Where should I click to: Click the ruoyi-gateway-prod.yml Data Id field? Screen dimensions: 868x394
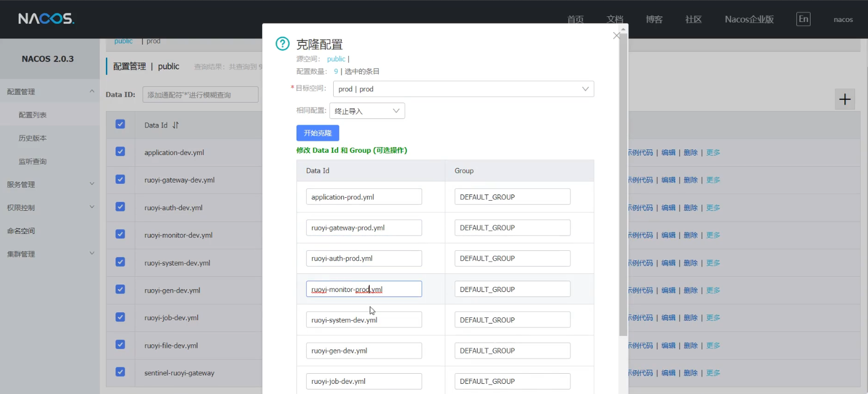pyautogui.click(x=364, y=228)
